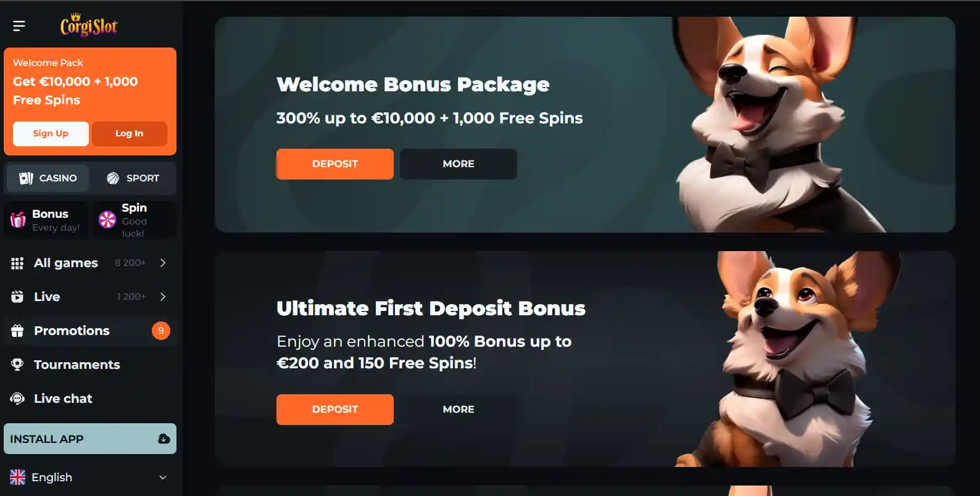Click the CorgiSlot logo
Image resolution: width=980 pixels, height=496 pixels.
click(x=89, y=25)
